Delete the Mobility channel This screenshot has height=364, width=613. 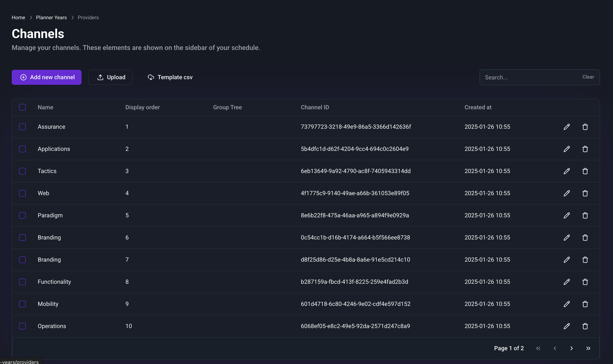[x=585, y=304]
